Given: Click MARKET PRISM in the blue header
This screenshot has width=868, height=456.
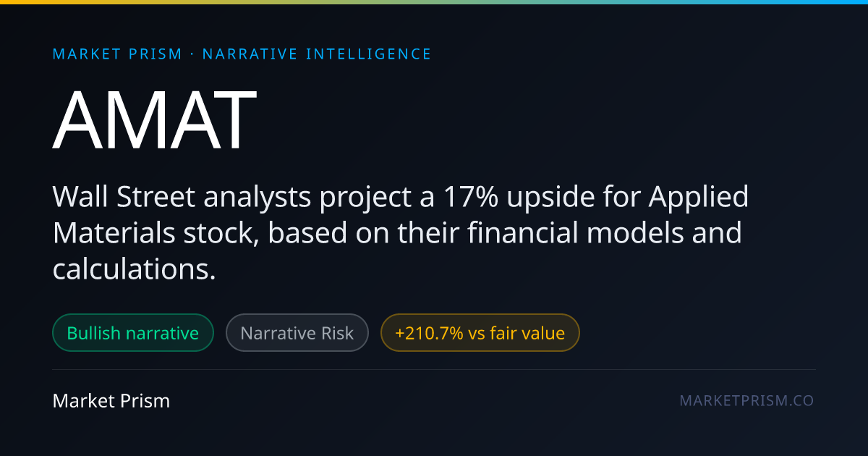Looking at the screenshot, I should pos(117,54).
